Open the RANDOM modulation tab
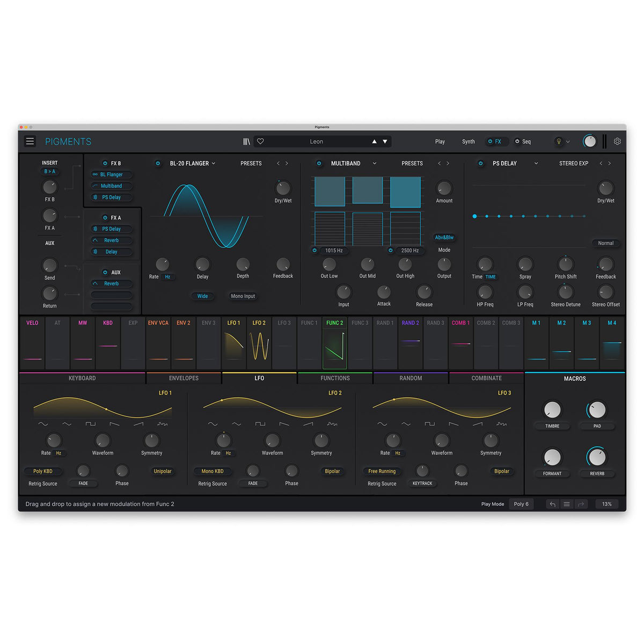The image size is (644, 644). click(x=411, y=378)
